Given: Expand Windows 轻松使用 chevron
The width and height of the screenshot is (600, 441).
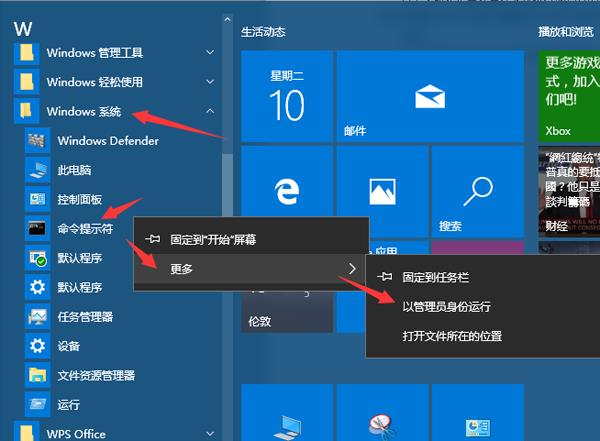Looking at the screenshot, I should [x=210, y=82].
